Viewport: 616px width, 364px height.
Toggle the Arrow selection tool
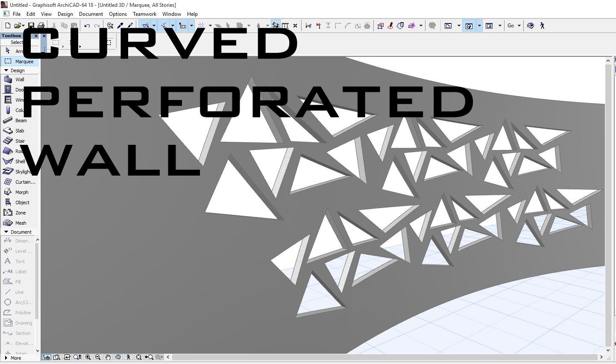pyautogui.click(x=20, y=51)
